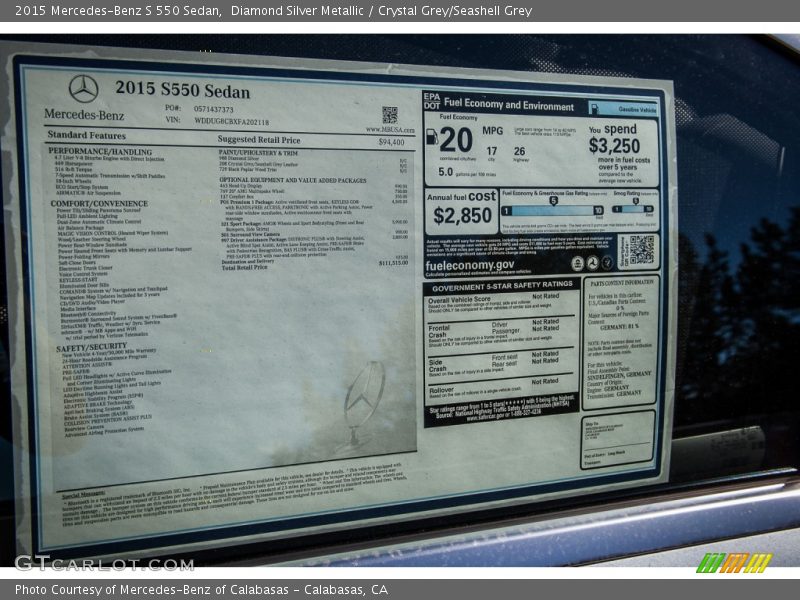Select the Side Crash Front seat Not Rated entry
The image size is (800, 600).
point(547,356)
